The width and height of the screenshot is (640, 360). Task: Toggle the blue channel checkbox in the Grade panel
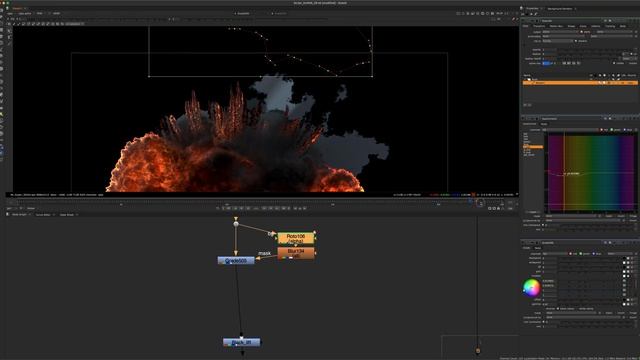click(594, 254)
